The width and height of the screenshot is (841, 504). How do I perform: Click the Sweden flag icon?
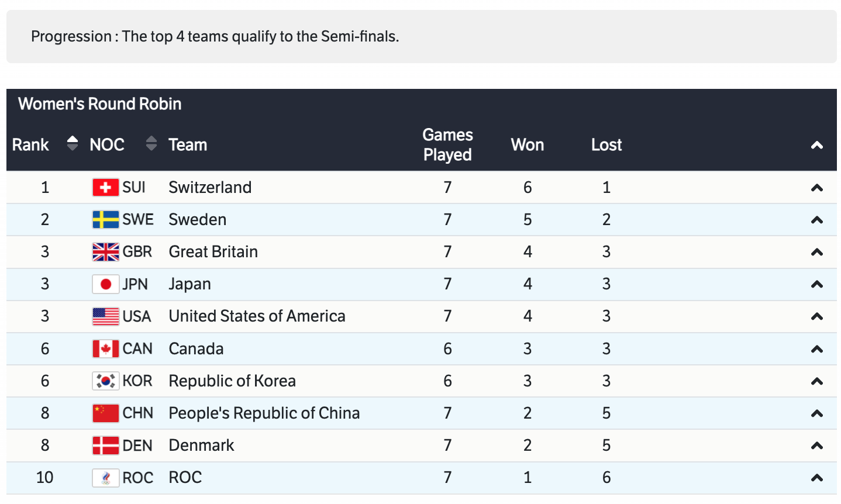[x=105, y=220]
